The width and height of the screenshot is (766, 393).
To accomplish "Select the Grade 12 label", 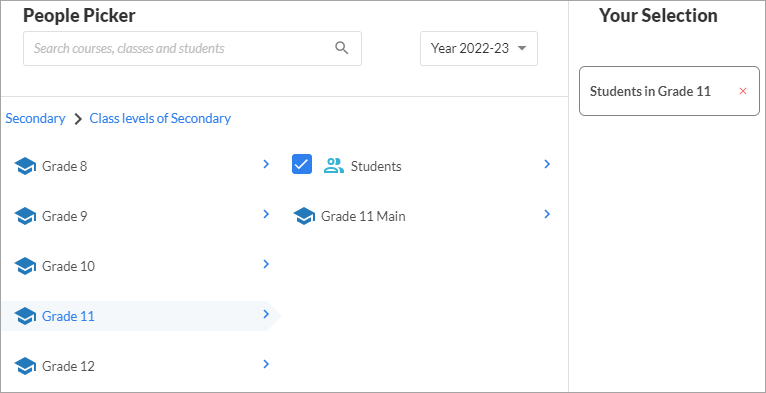I will coord(68,366).
